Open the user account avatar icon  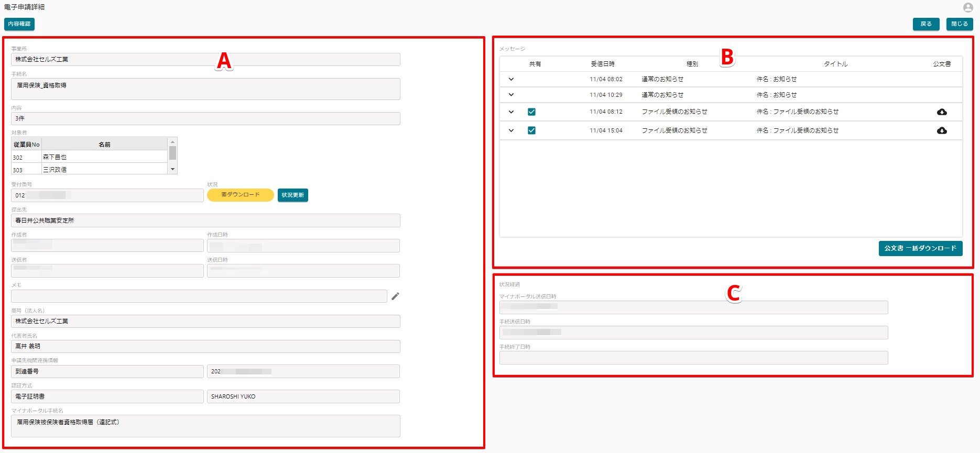tap(968, 7)
